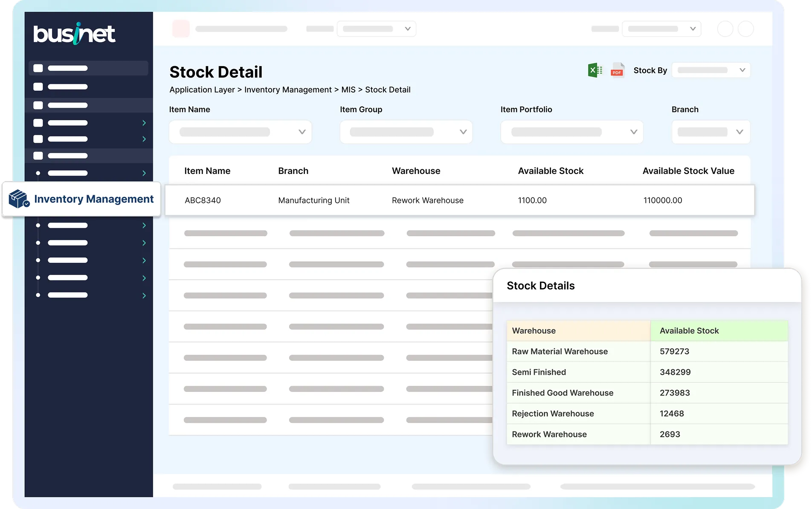The image size is (812, 509).
Task: Export stock detail as PDF
Action: [617, 70]
